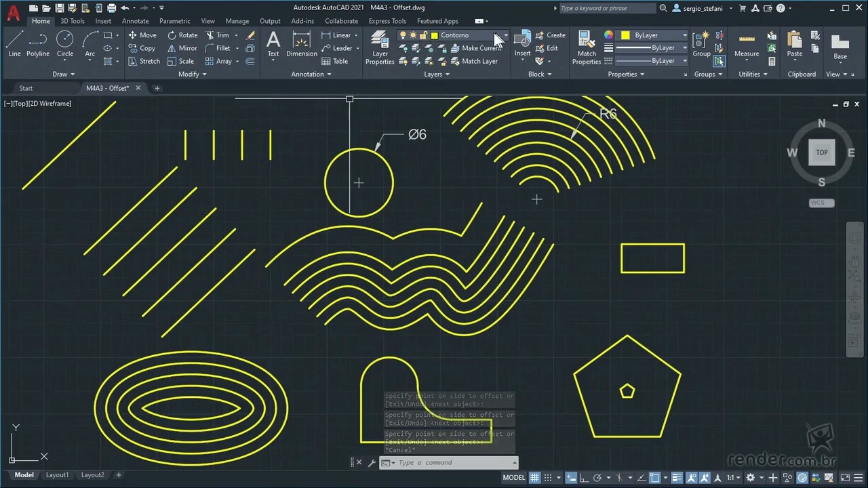Open the Annotate ribbon tab
This screenshot has width=868, height=488.
coord(135,21)
